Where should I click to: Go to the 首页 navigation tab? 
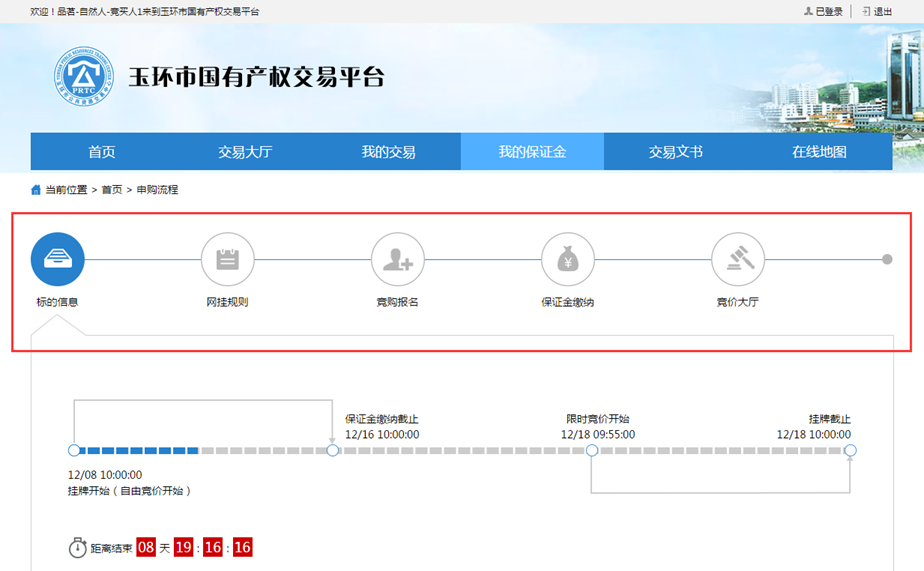102,152
